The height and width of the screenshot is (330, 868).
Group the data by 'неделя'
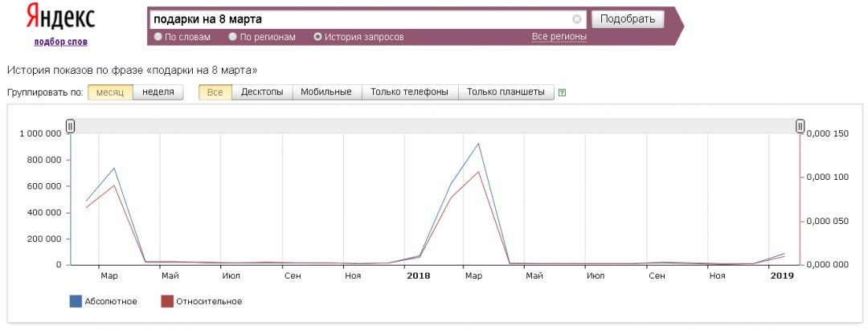(x=158, y=92)
